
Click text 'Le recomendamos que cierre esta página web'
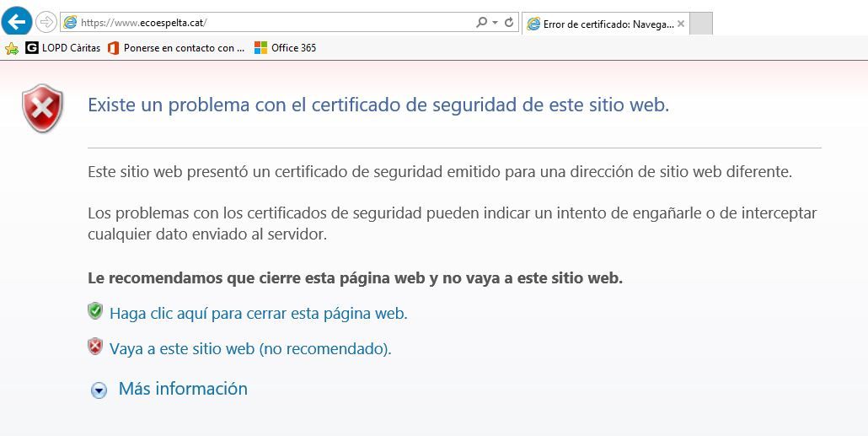[x=356, y=278]
